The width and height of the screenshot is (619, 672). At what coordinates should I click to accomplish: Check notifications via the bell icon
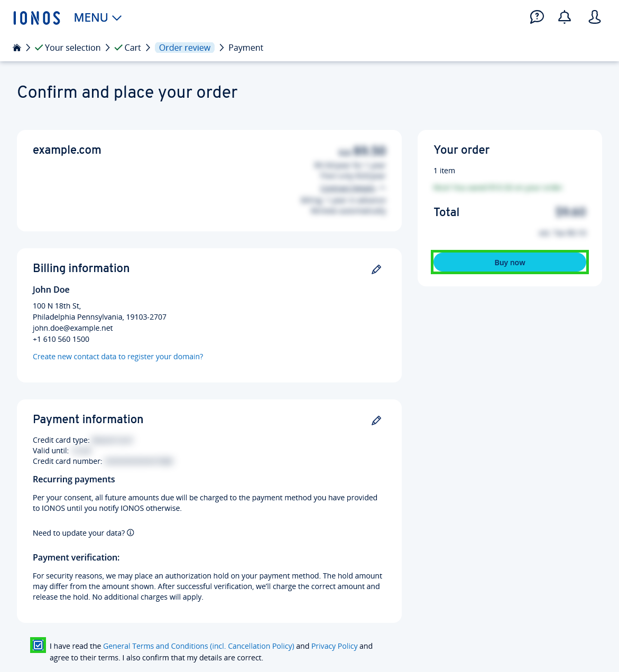(x=564, y=17)
